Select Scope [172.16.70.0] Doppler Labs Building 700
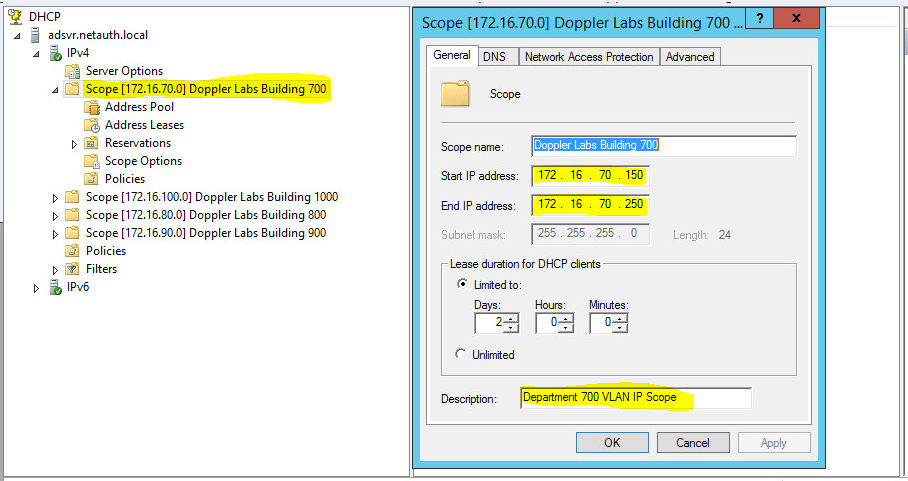Image resolution: width=908 pixels, height=481 pixels. point(206,89)
